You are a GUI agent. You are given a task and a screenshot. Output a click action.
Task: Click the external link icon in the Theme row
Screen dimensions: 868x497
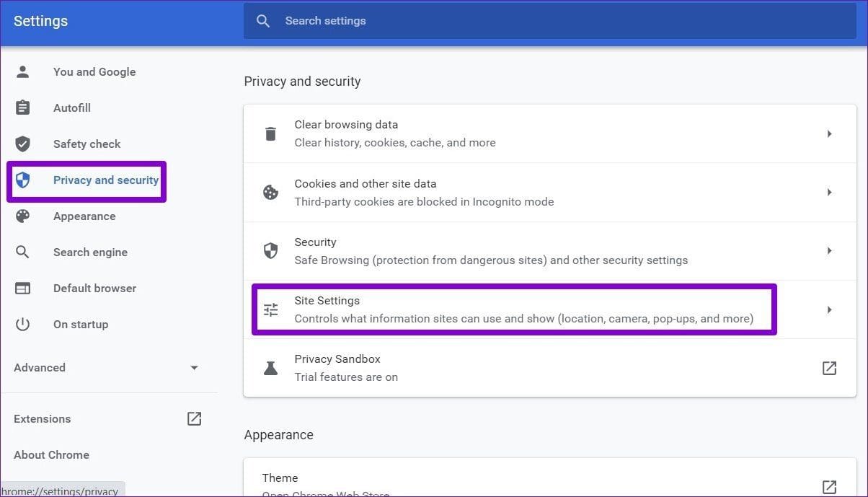(x=829, y=486)
